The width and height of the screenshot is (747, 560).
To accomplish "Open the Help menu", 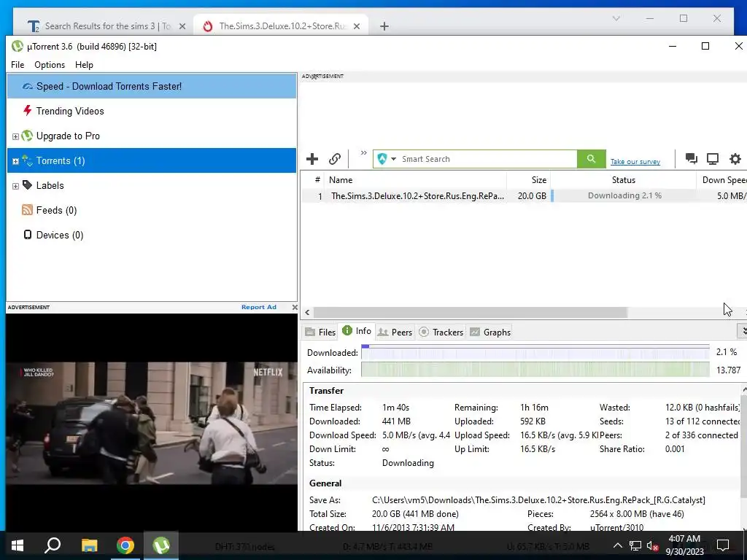I will (x=84, y=65).
